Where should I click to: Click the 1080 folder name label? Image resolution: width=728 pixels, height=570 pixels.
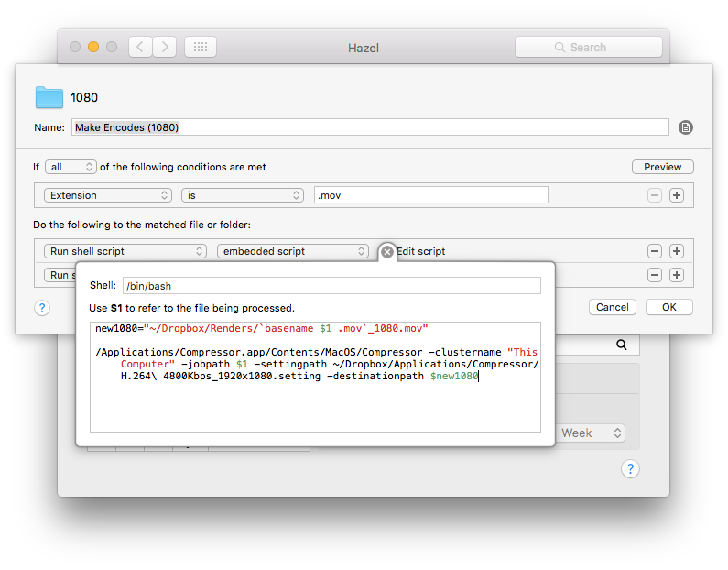(84, 97)
